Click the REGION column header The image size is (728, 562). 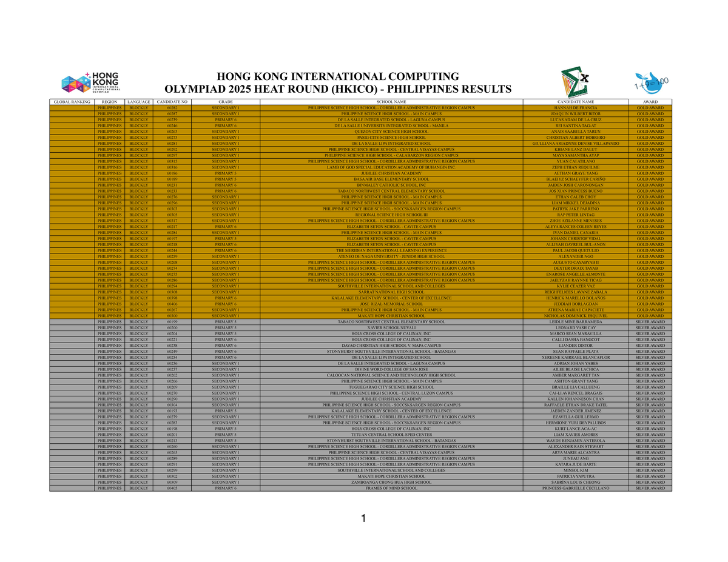coord(110,101)
